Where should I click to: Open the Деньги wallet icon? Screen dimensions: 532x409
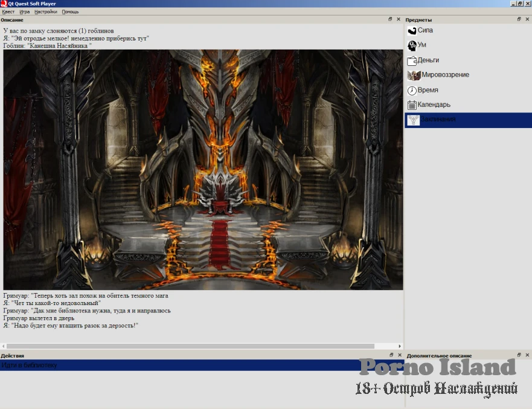412,60
